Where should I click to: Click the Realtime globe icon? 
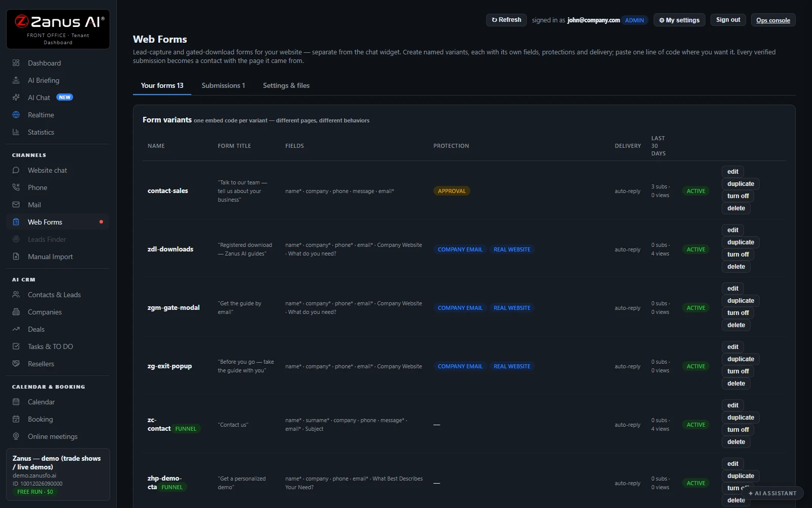16,115
